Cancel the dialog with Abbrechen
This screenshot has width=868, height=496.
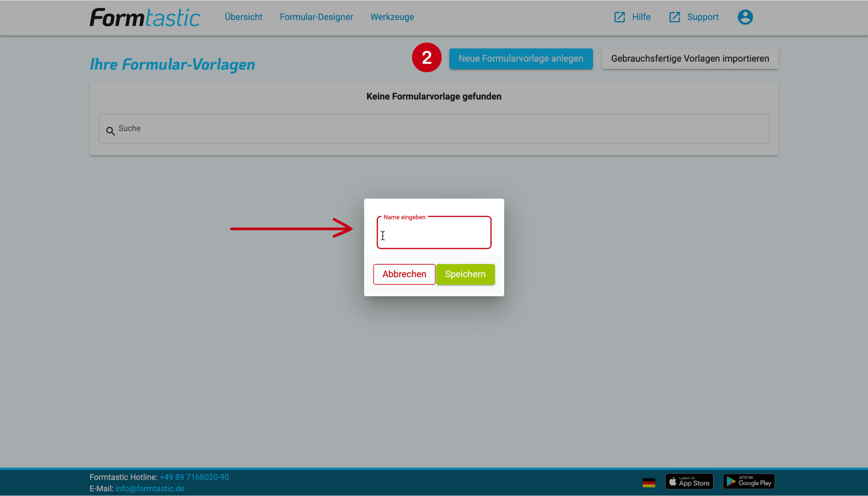click(x=404, y=274)
